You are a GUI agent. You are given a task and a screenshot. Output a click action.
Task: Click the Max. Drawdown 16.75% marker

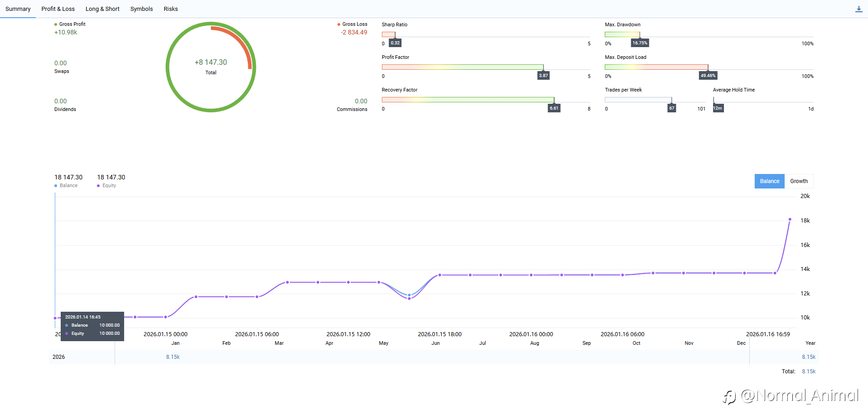tap(640, 43)
